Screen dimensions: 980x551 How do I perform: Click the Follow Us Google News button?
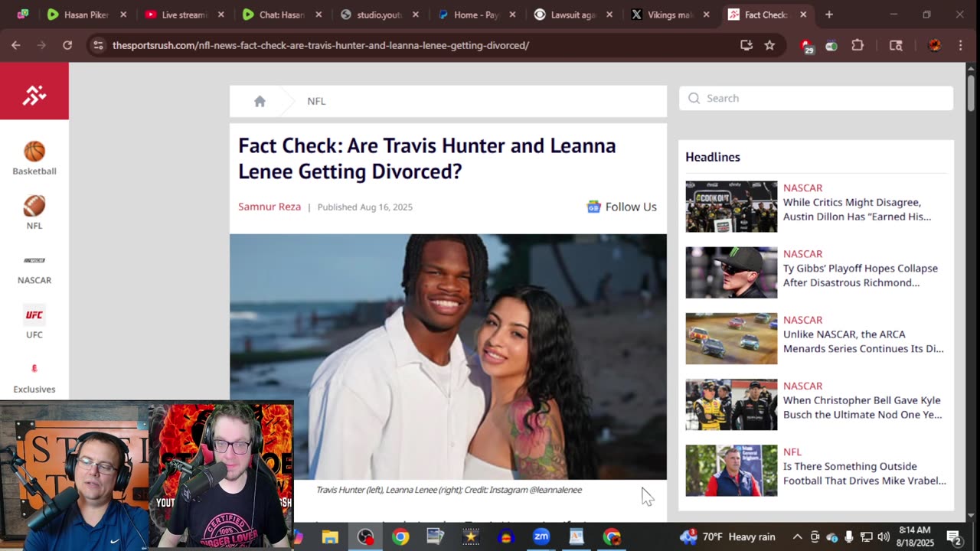(622, 207)
